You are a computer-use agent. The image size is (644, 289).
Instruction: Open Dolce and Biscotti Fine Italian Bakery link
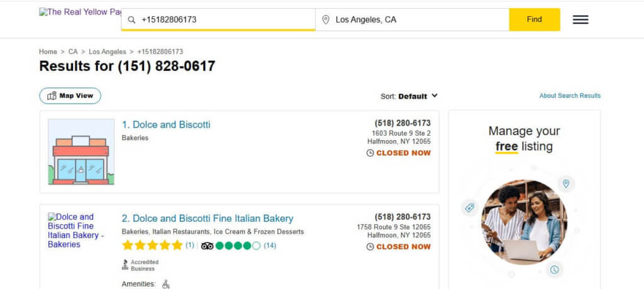(208, 219)
